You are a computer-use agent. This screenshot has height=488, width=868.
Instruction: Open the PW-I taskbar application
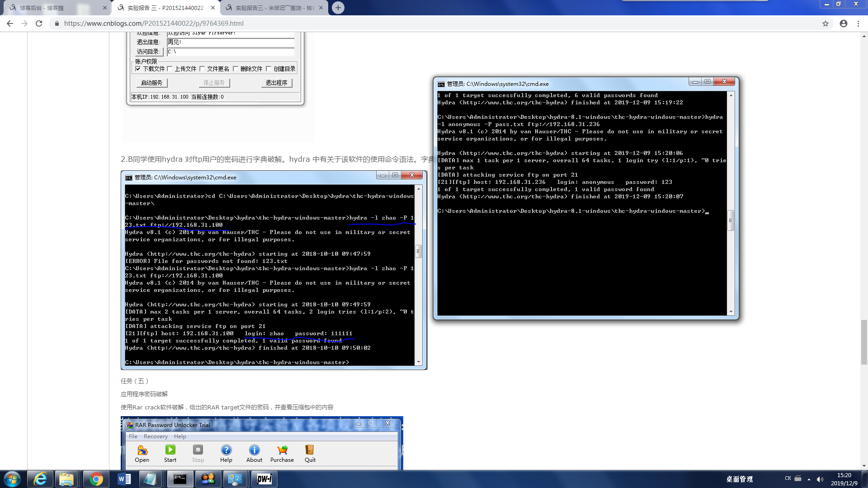[x=264, y=479]
